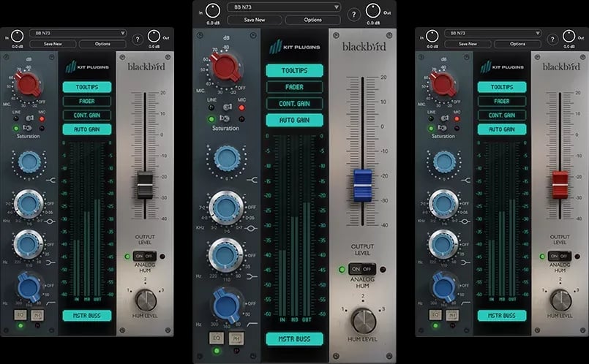Select Fader mode on left plugin
Viewport: 589px width, 364px height.
[x=87, y=102]
